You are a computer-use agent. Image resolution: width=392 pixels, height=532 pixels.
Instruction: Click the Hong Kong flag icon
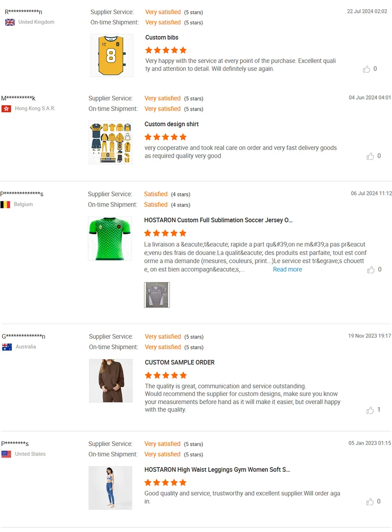click(x=6, y=109)
